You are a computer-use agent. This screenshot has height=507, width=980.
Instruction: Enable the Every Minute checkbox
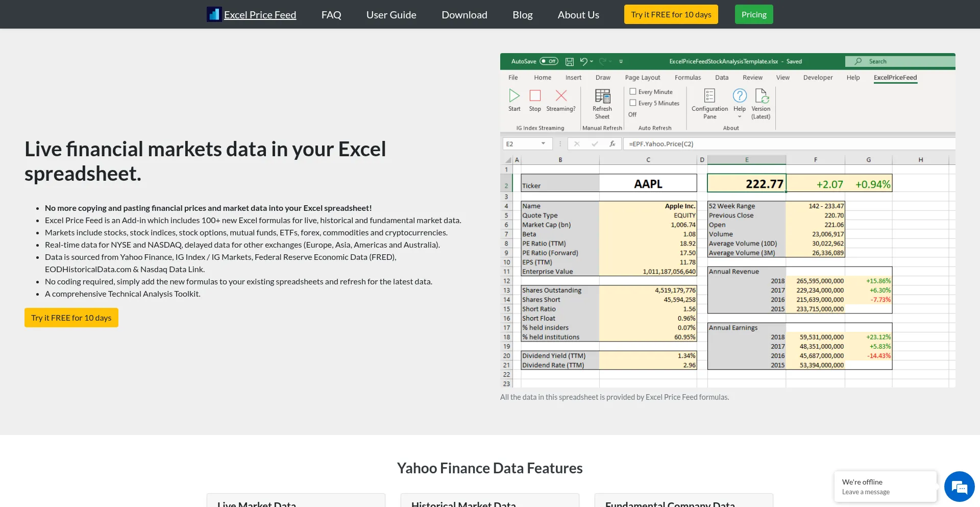[633, 91]
